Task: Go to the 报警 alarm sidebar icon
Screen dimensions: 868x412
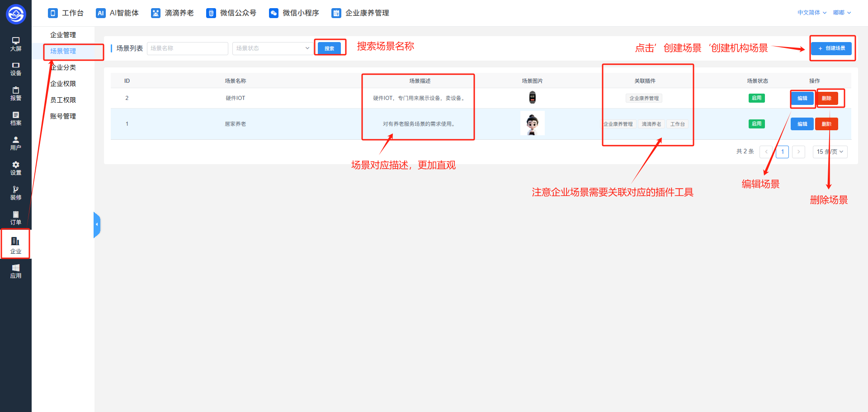Action: [16, 94]
